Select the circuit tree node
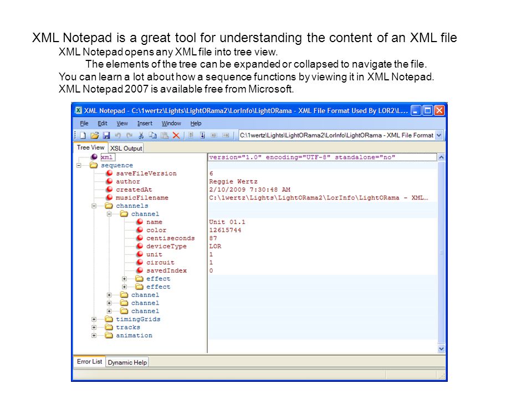The width and height of the screenshot is (532, 399). [161, 263]
